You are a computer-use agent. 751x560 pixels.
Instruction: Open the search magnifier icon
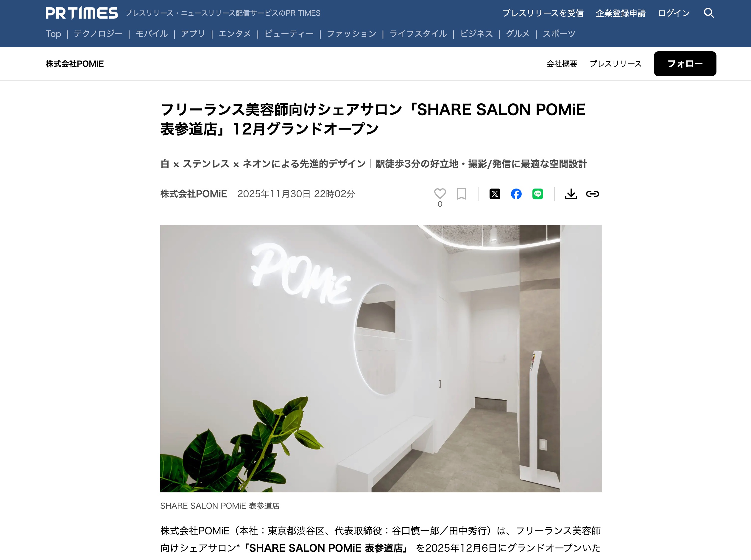point(709,13)
